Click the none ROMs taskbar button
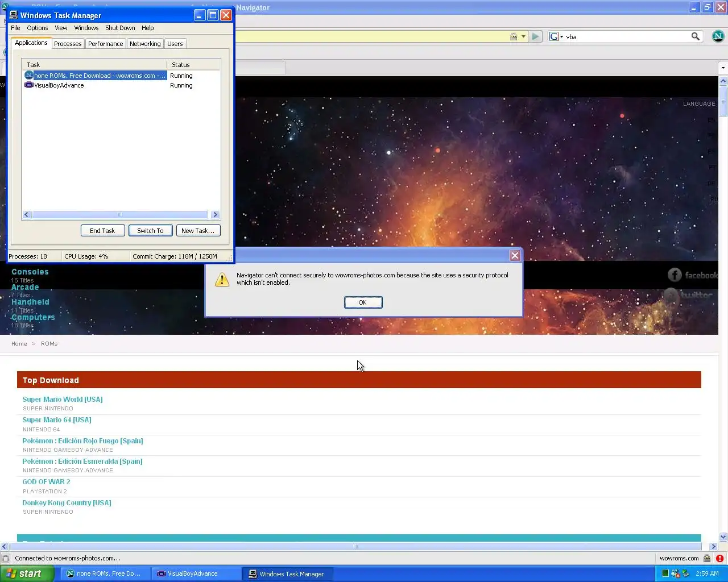The height and width of the screenshot is (582, 728). pos(106,573)
